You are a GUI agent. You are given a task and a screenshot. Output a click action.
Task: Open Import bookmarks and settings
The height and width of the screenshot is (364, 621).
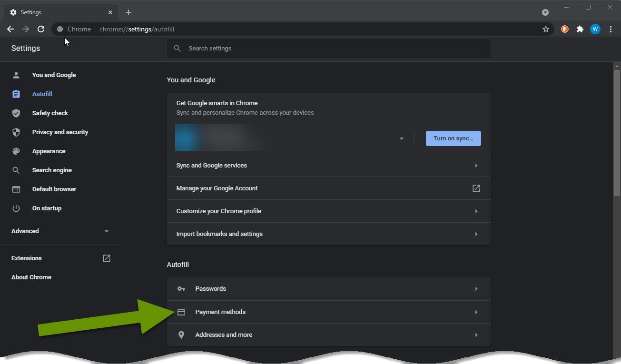pyautogui.click(x=328, y=234)
